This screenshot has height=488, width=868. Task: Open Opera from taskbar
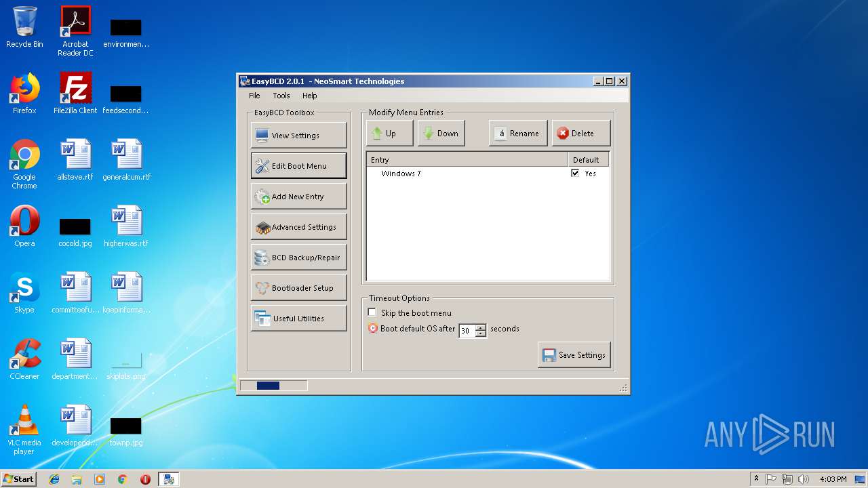145,479
